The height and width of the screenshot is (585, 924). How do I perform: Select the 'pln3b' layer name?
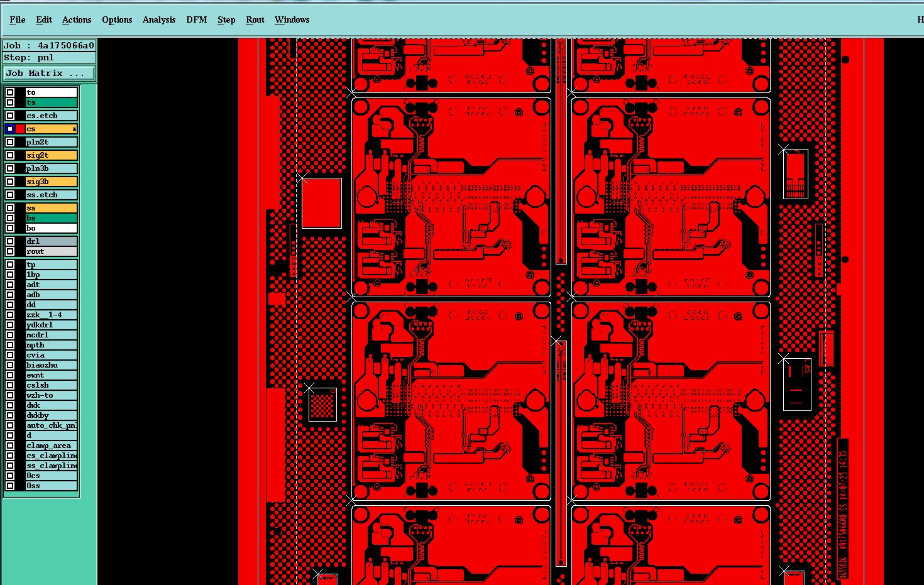51,168
